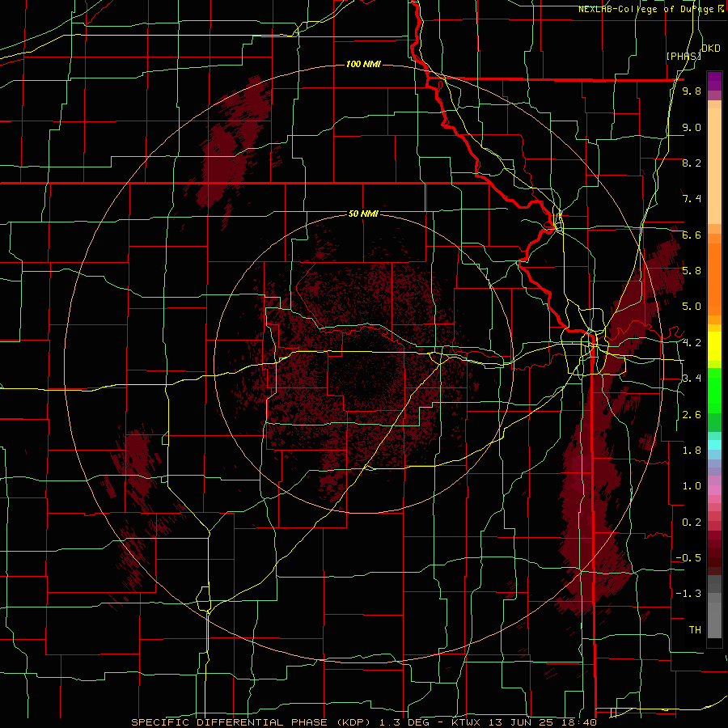Click the 9.8 value on the color scale
728x728 pixels.
692,91
